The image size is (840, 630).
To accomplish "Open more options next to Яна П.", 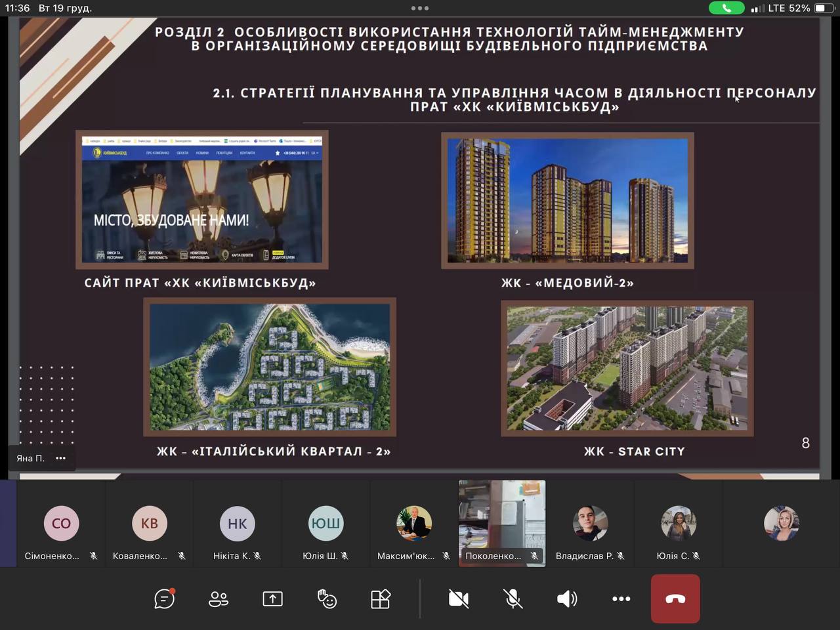I will click(x=61, y=458).
